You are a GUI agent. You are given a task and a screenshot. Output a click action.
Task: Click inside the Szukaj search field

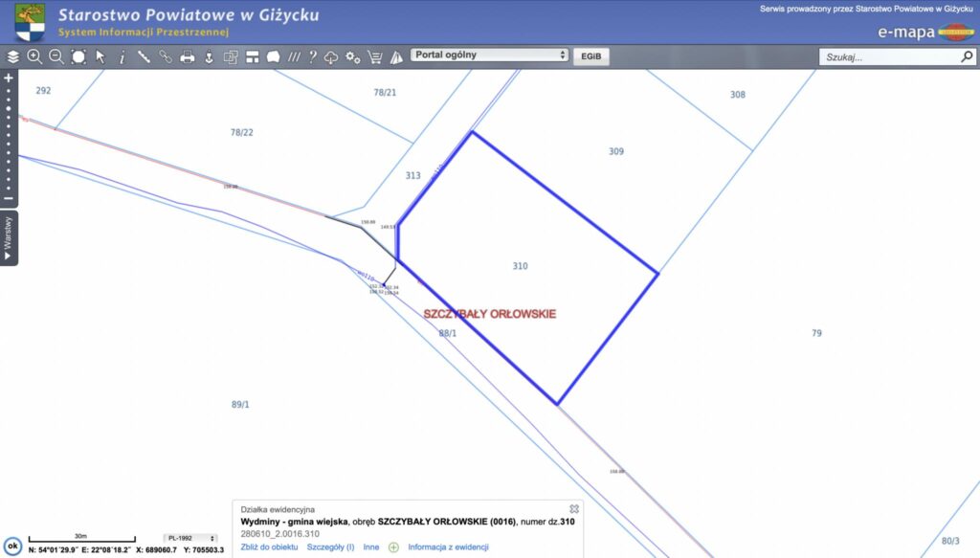coord(880,56)
